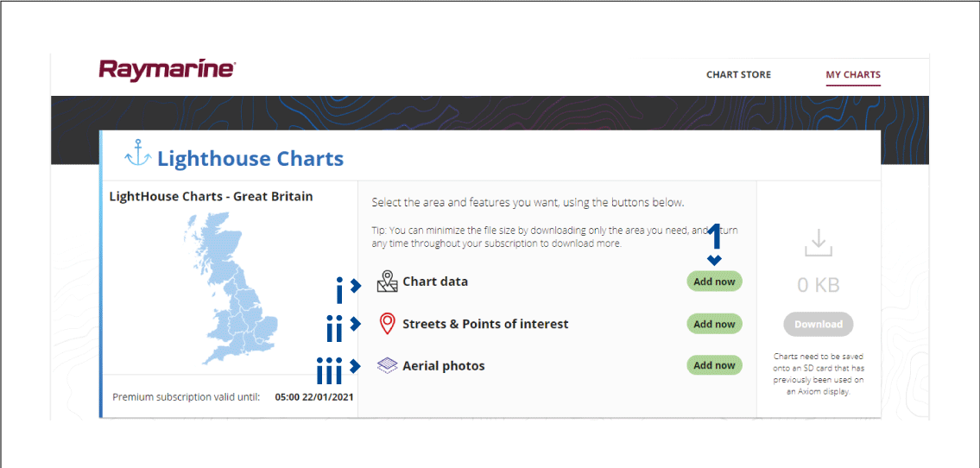
Task: Click the 0 KB file size indicator
Action: point(819,286)
